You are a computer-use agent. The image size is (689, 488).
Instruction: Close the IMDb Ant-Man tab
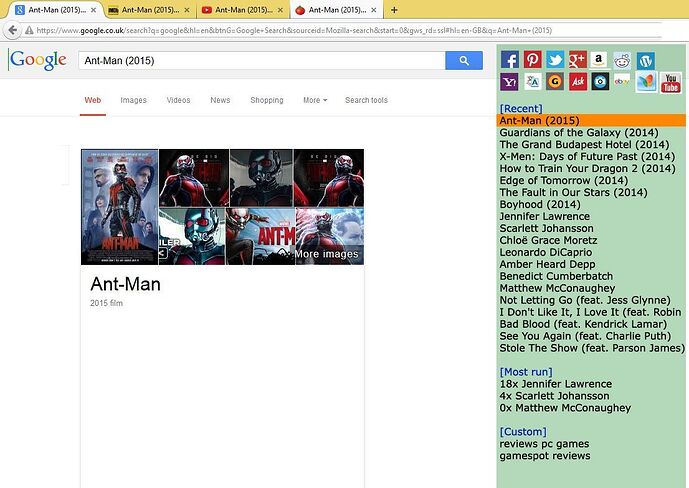tap(187, 10)
